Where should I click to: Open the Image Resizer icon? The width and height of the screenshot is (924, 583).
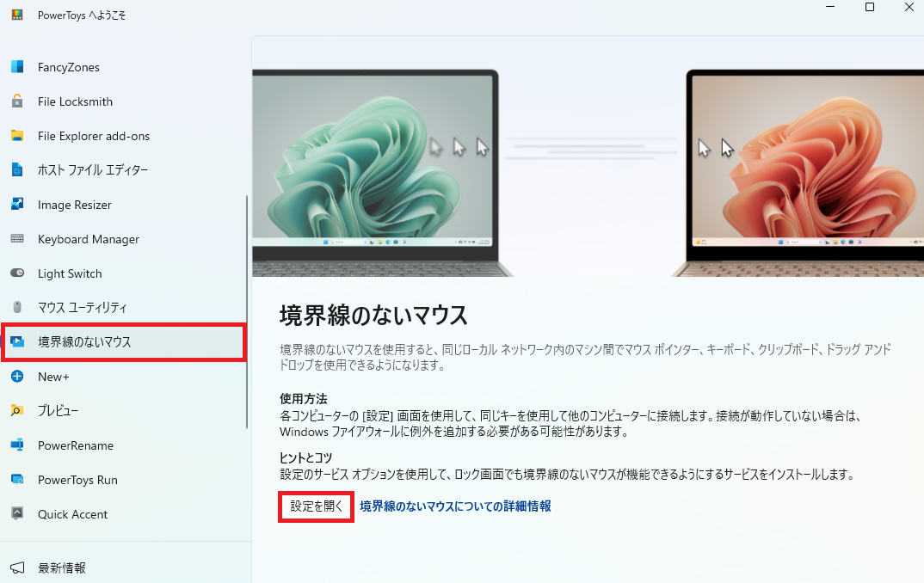[x=17, y=205]
